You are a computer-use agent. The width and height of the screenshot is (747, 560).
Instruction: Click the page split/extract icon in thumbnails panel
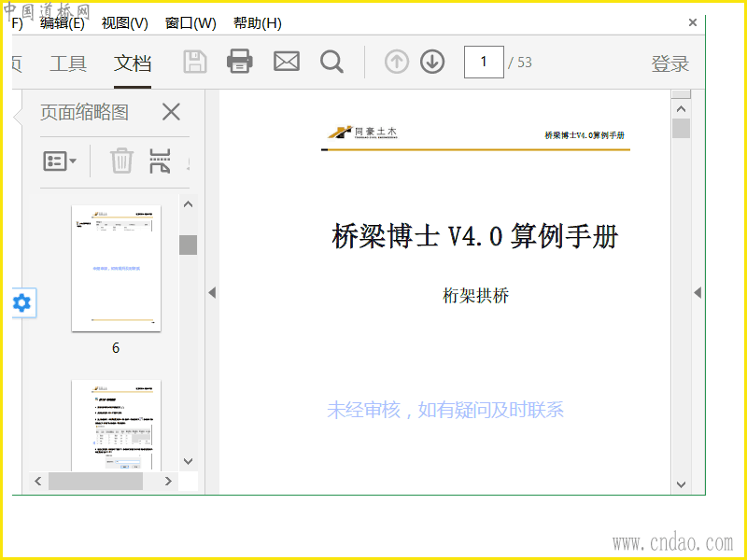(160, 161)
